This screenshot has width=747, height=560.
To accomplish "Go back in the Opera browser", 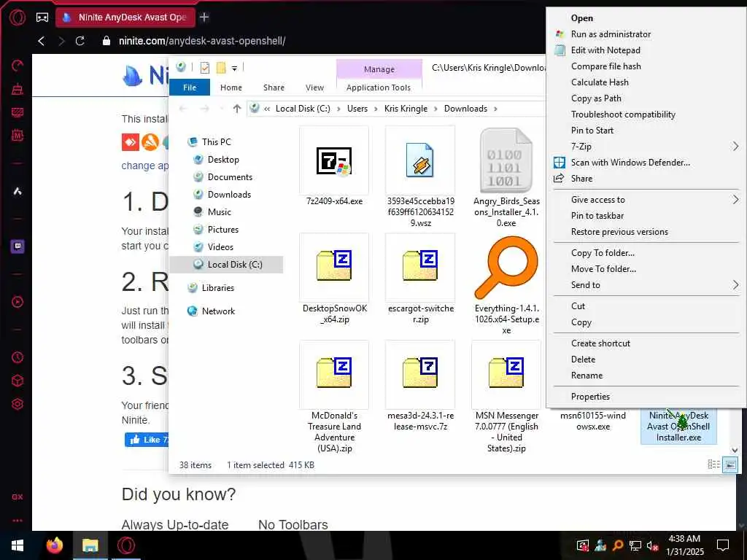I will click(x=42, y=41).
